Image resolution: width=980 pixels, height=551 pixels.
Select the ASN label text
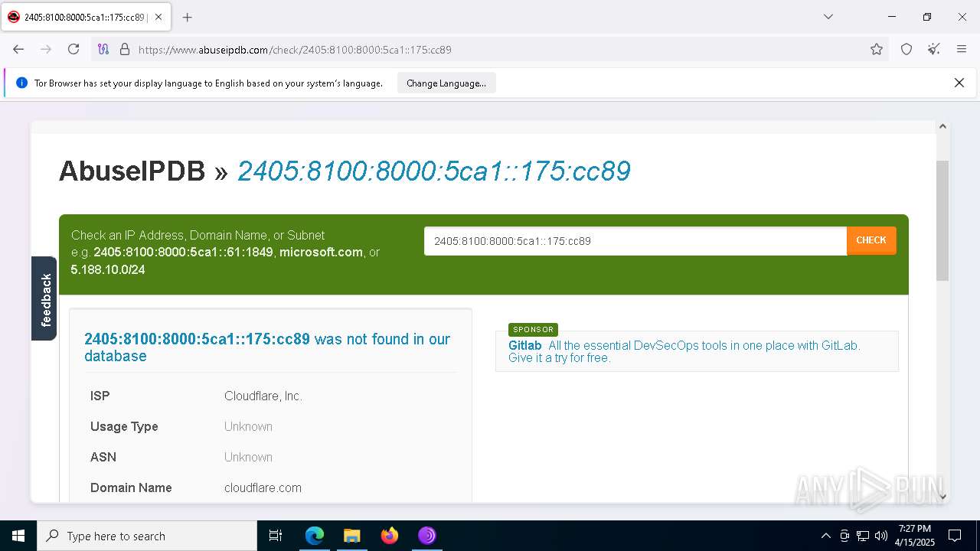[103, 457]
